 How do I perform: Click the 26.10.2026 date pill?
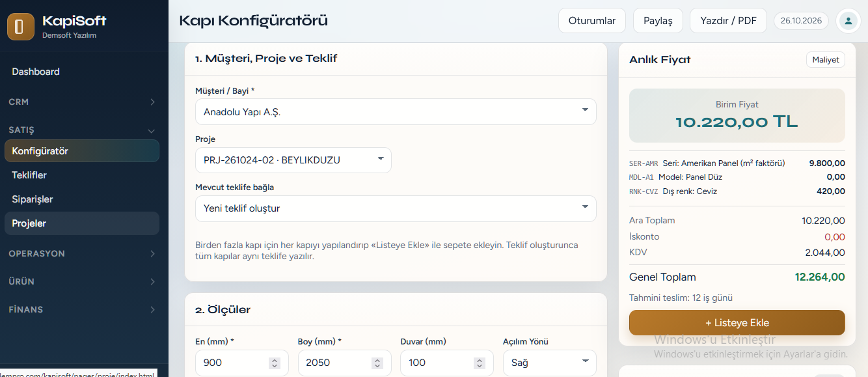(x=802, y=21)
